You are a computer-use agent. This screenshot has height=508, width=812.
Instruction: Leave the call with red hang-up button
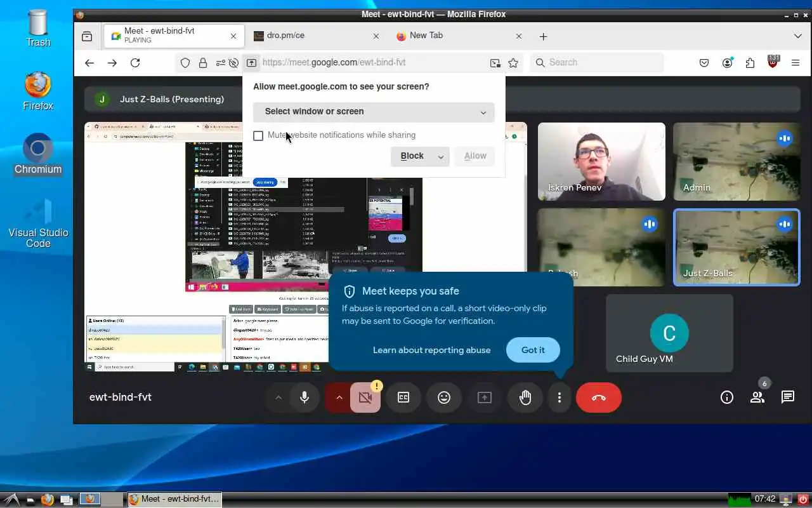pyautogui.click(x=599, y=398)
